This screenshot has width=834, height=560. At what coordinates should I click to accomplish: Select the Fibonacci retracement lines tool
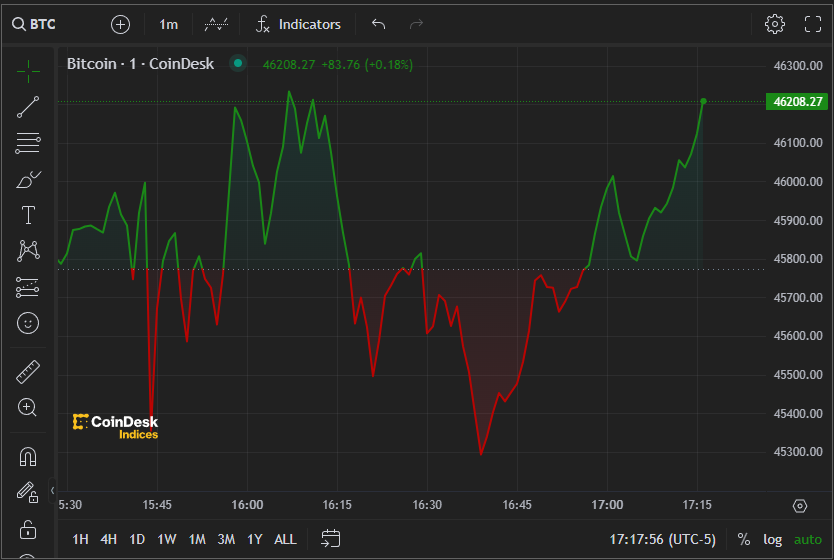pyautogui.click(x=28, y=143)
